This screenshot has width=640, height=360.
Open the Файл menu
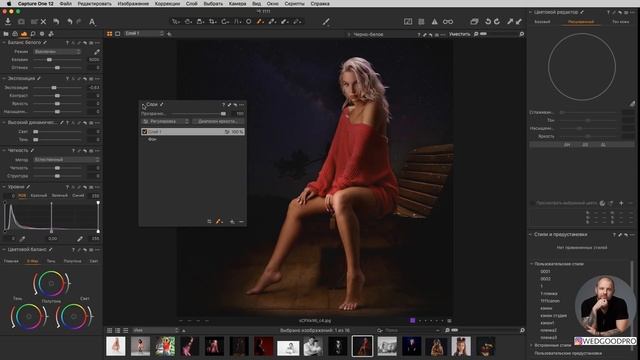[65, 3]
